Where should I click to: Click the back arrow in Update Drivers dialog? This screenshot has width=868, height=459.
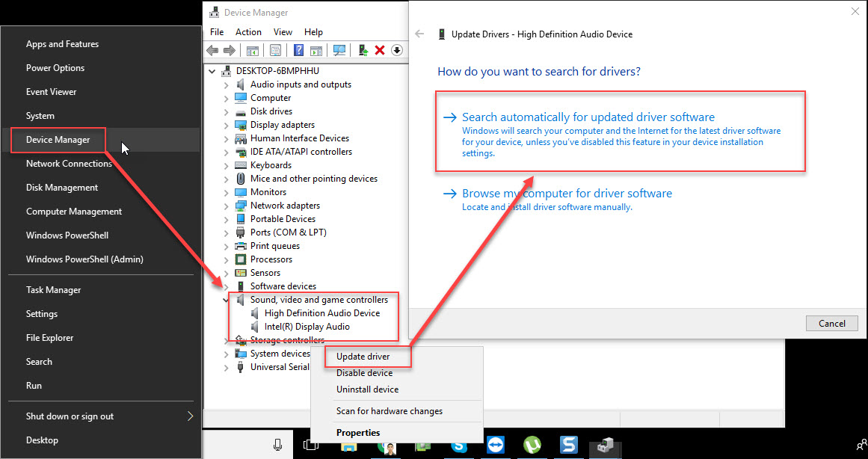pyautogui.click(x=419, y=34)
